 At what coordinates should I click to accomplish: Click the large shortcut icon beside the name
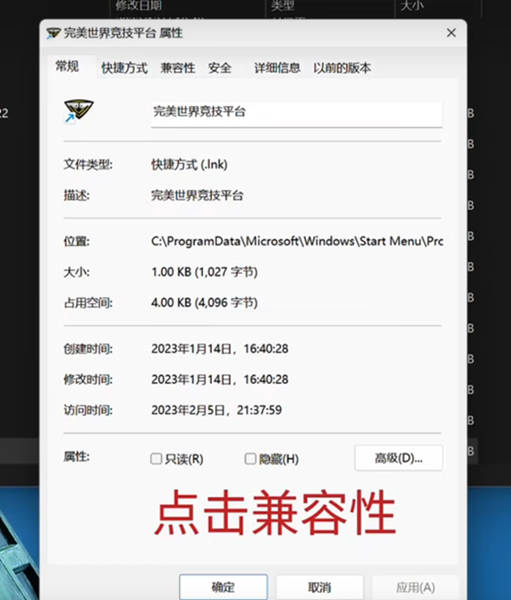pos(78,111)
